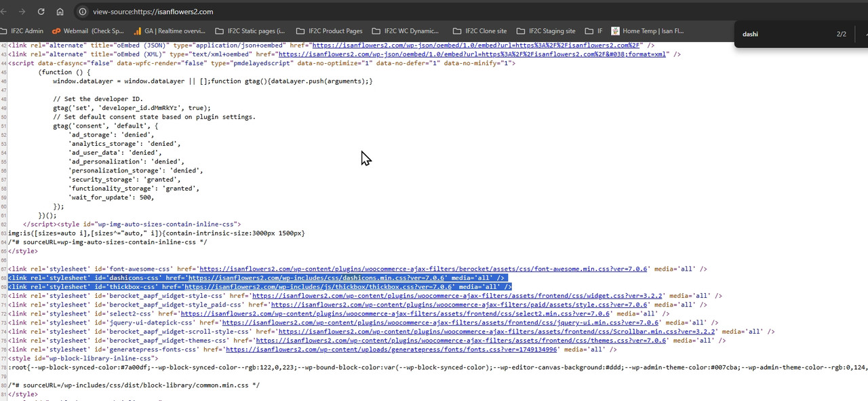The height and width of the screenshot is (401, 868).
Task: Click the browser forward arrow
Action: [x=22, y=12]
